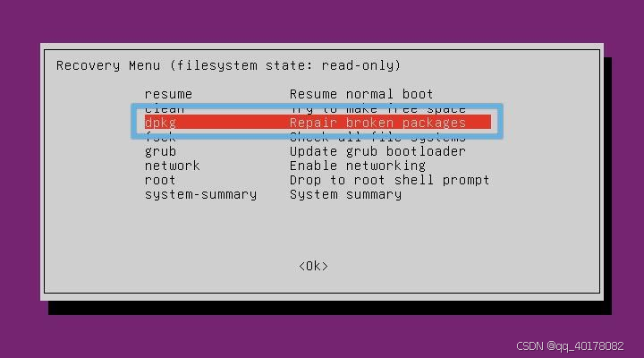Click 'Update grub bootloader' description

coord(377,151)
